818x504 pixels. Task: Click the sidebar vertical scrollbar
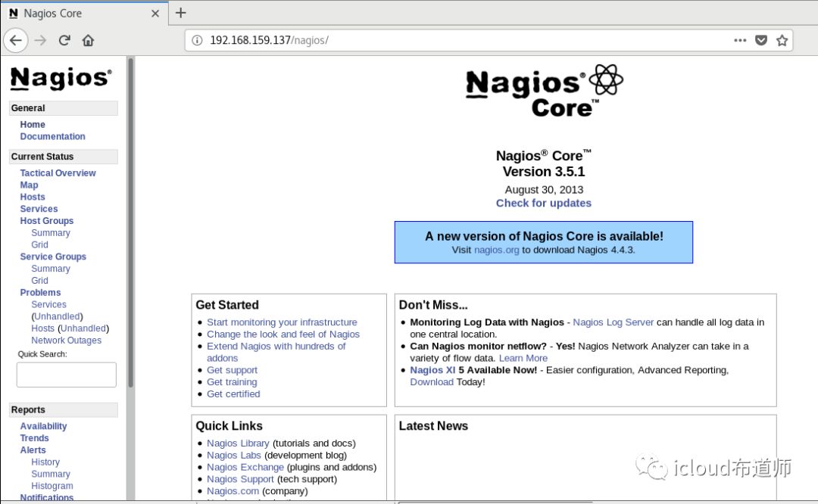[130, 224]
